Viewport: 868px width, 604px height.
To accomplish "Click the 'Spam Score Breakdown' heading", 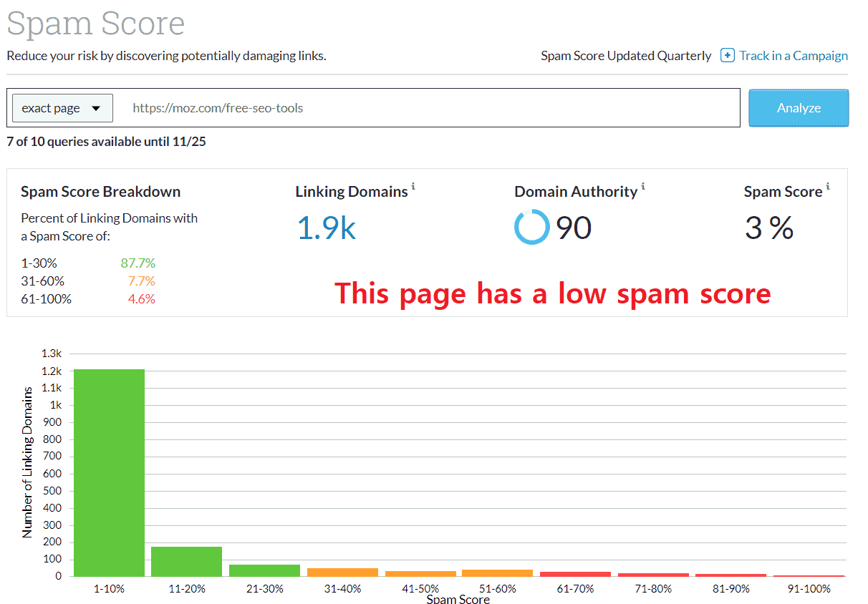I will [100, 192].
